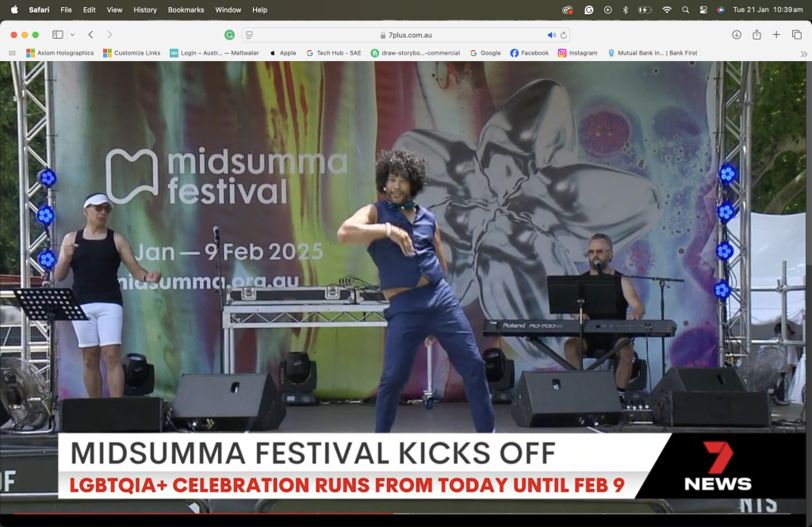This screenshot has height=527, width=812.
Task: Click the Grammarly extension icon in toolbar
Action: (x=229, y=35)
